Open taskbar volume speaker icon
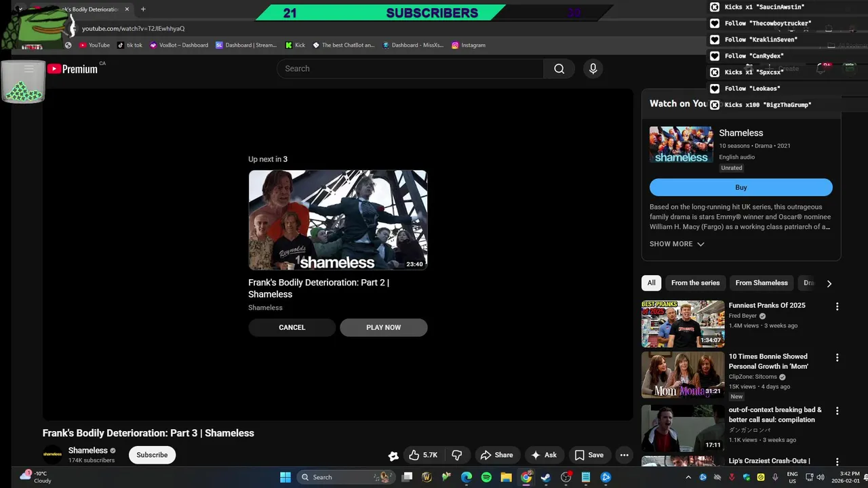 pyautogui.click(x=821, y=477)
